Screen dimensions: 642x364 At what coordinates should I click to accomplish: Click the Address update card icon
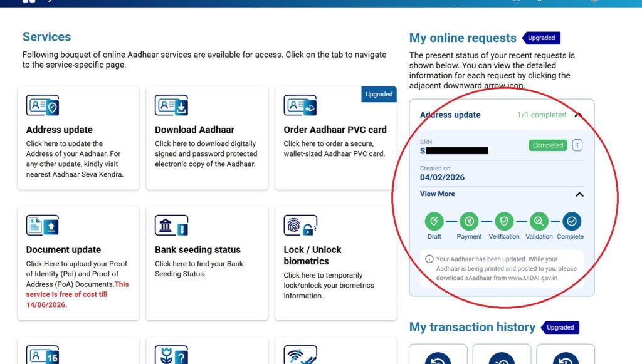[x=43, y=106]
